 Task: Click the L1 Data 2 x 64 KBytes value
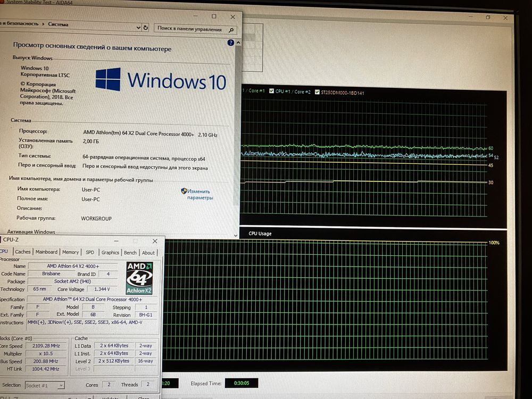[114, 346]
